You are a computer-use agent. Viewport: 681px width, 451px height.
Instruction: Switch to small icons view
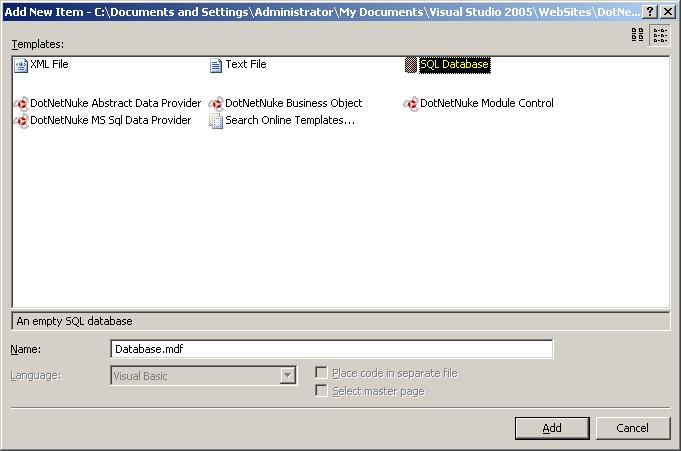[x=660, y=35]
